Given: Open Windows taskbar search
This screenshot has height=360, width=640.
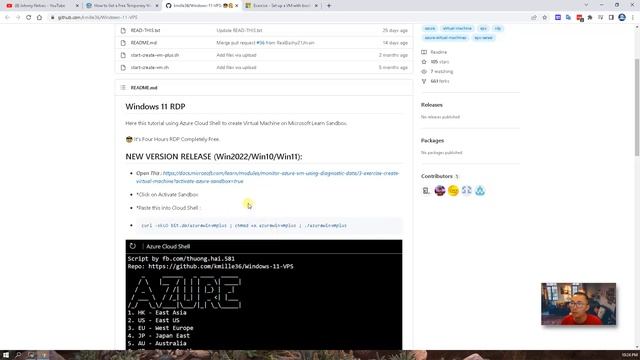Looking at the screenshot, I should click(x=18, y=355).
